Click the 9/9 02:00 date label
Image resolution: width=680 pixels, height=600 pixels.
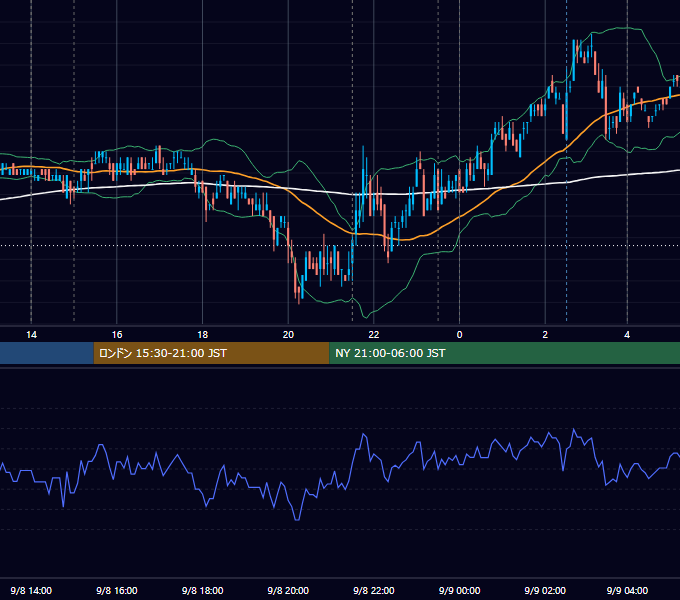click(x=545, y=590)
